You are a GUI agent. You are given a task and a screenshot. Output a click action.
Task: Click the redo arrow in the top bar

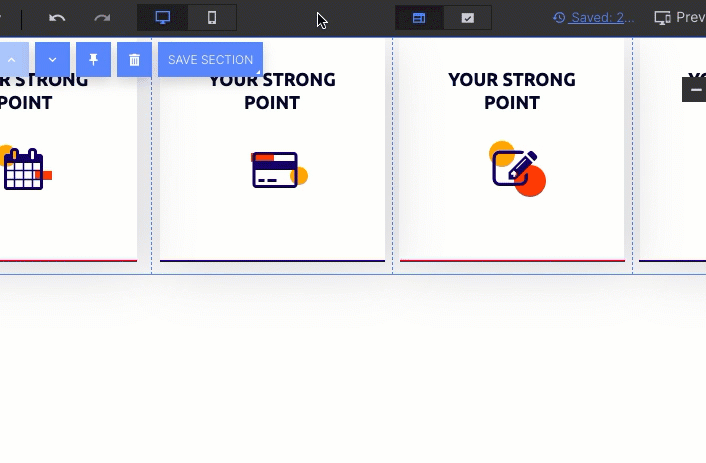coord(102,18)
